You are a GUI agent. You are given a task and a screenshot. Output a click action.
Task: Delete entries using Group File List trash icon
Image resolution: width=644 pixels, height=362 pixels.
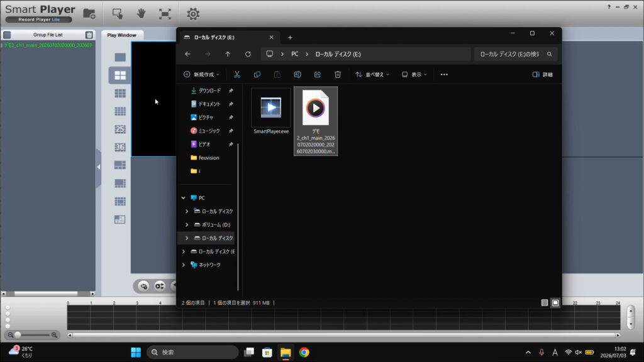[x=89, y=35]
